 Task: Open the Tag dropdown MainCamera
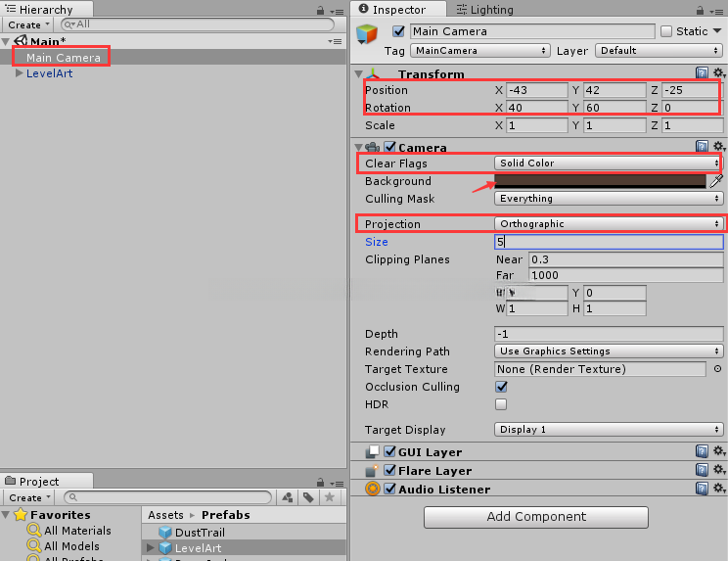tap(480, 50)
